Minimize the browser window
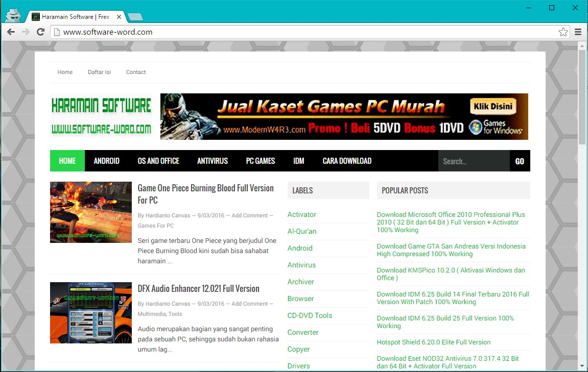This screenshot has width=588, height=372. 529,8
